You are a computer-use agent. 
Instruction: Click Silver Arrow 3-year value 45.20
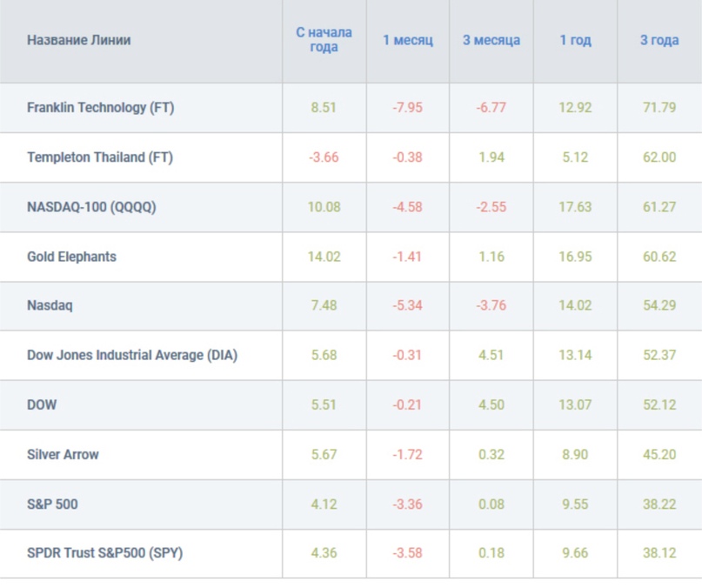(x=659, y=455)
